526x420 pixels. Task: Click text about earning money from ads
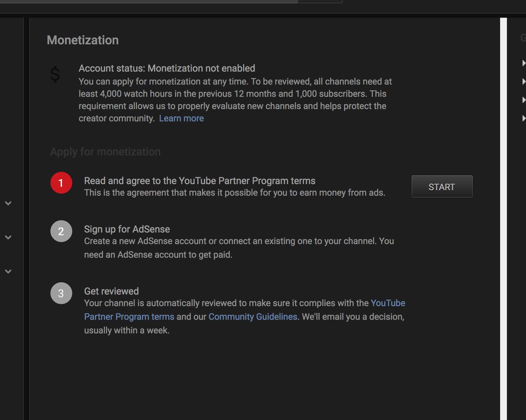235,193
